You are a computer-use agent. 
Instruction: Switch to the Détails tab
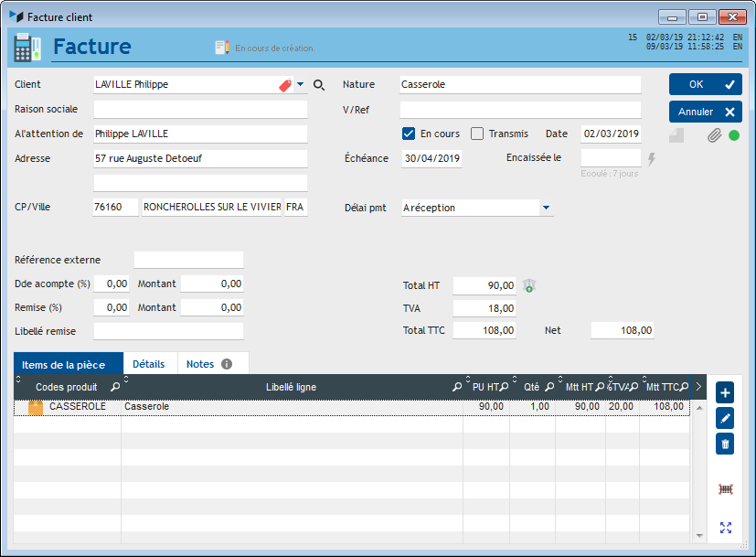(149, 364)
